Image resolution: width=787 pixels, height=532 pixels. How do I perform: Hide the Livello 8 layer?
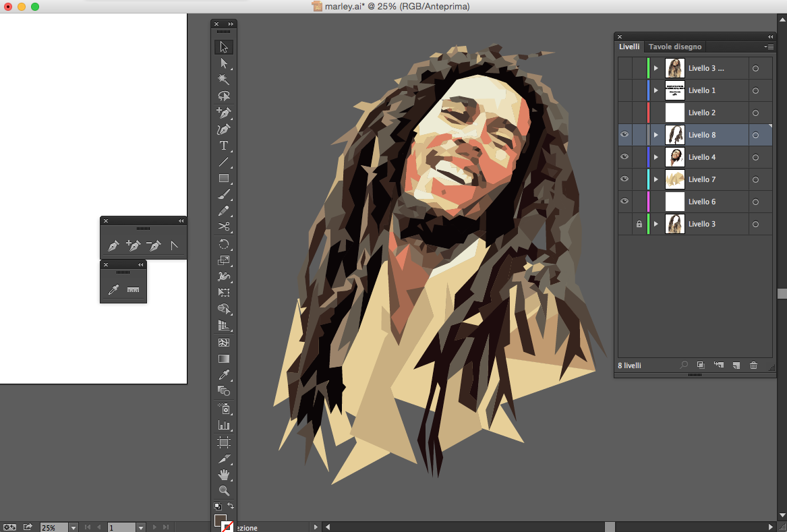click(x=624, y=134)
